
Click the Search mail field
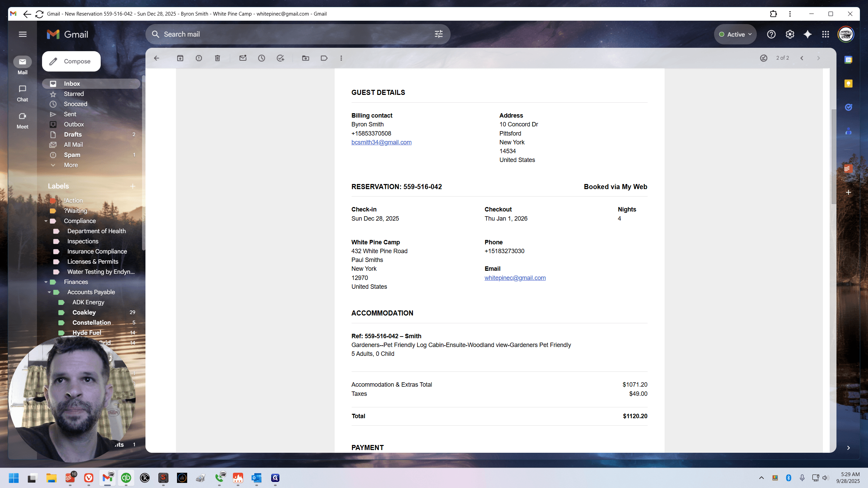[298, 34]
